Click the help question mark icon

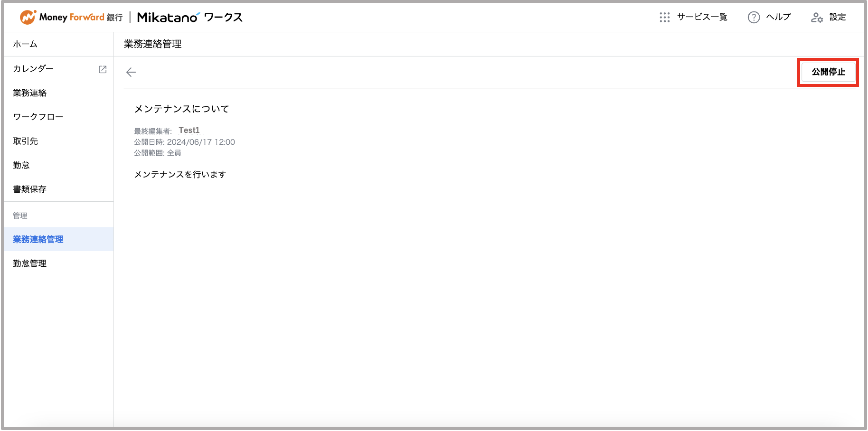(x=754, y=18)
